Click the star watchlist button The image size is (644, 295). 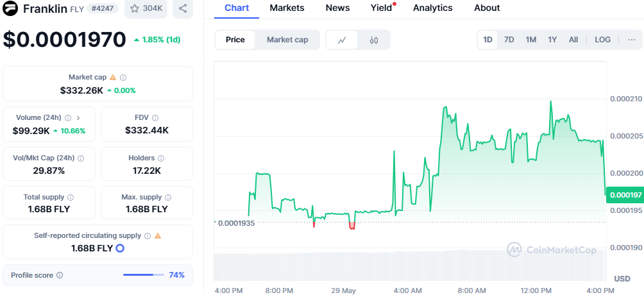[146, 9]
